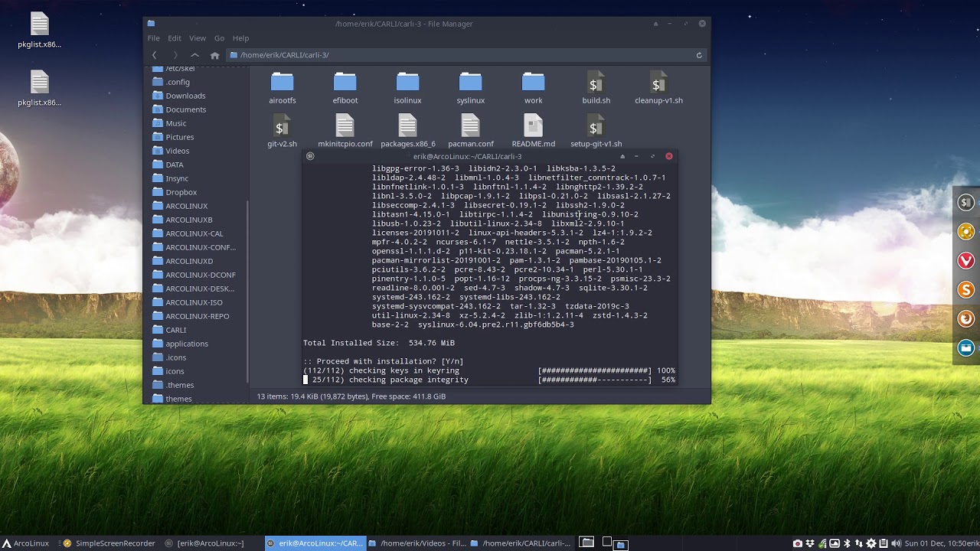This screenshot has width=980, height=551.
Task: Click the ArcoLinux menu button on the taskbar
Action: (x=25, y=543)
